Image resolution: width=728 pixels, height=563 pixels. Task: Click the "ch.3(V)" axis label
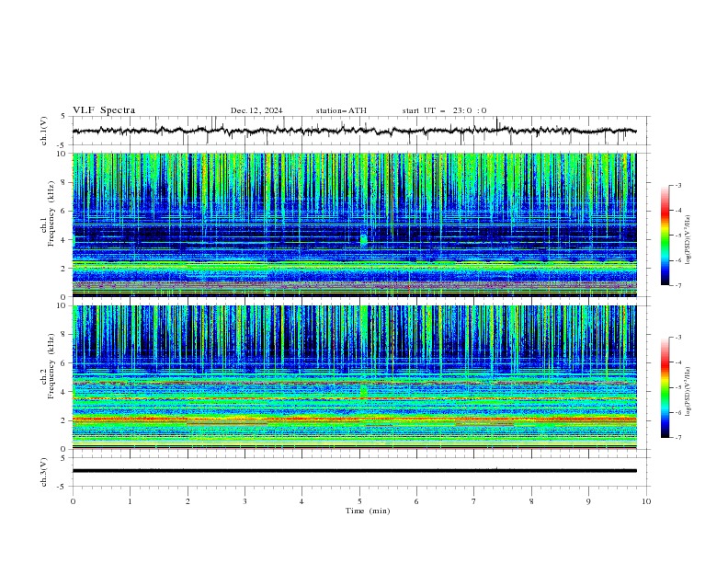[43, 472]
